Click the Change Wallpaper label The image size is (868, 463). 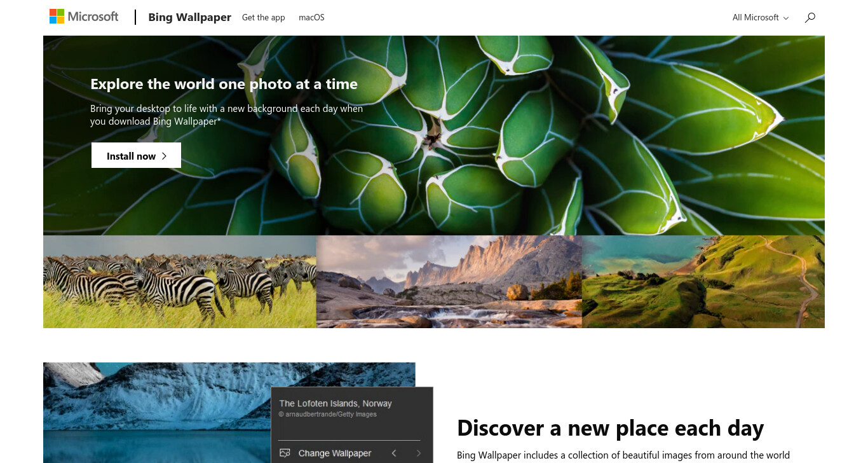point(335,453)
